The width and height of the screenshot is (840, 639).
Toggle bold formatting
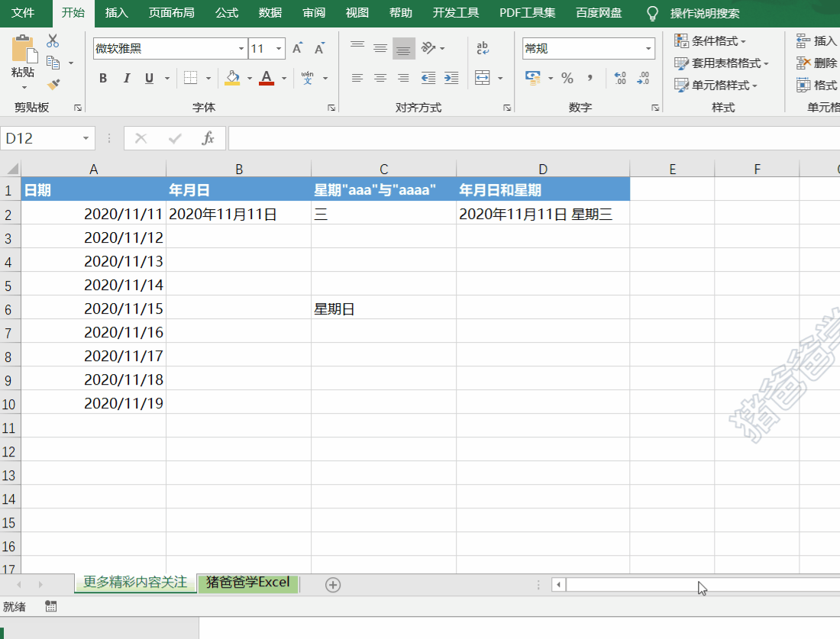(103, 78)
